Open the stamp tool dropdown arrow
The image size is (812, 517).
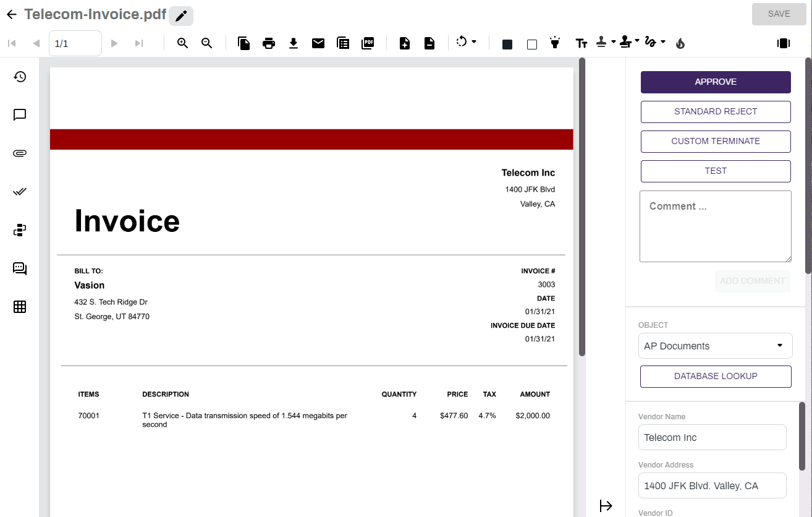[x=613, y=41]
